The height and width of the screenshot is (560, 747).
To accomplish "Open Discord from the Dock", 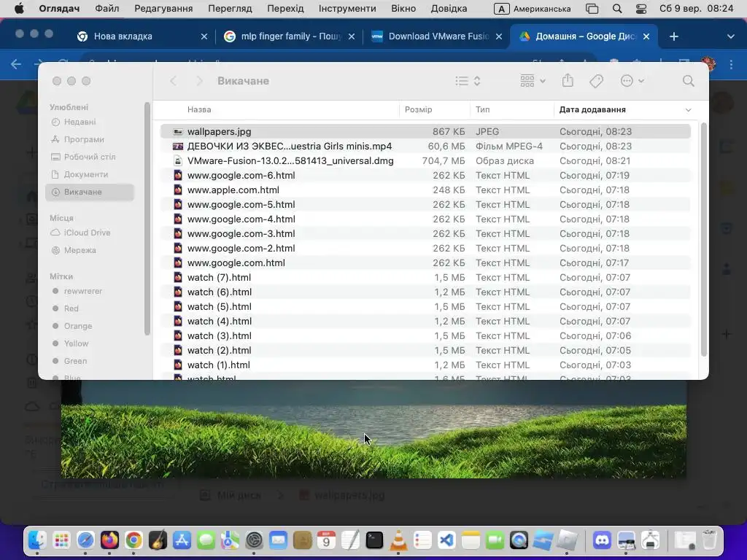I will tap(602, 540).
